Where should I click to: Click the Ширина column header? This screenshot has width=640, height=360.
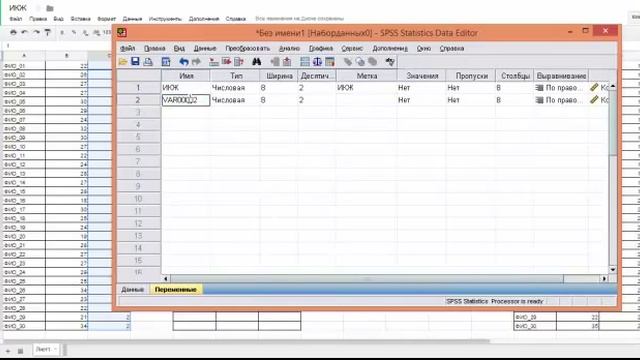pyautogui.click(x=279, y=76)
